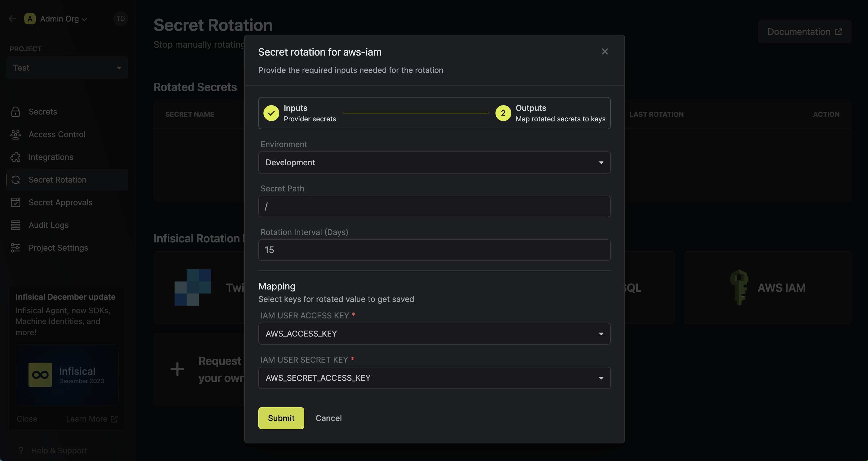Screen dimensions: 868x461
Task: Click the Secret Approvals checklist icon
Action: tap(16, 202)
